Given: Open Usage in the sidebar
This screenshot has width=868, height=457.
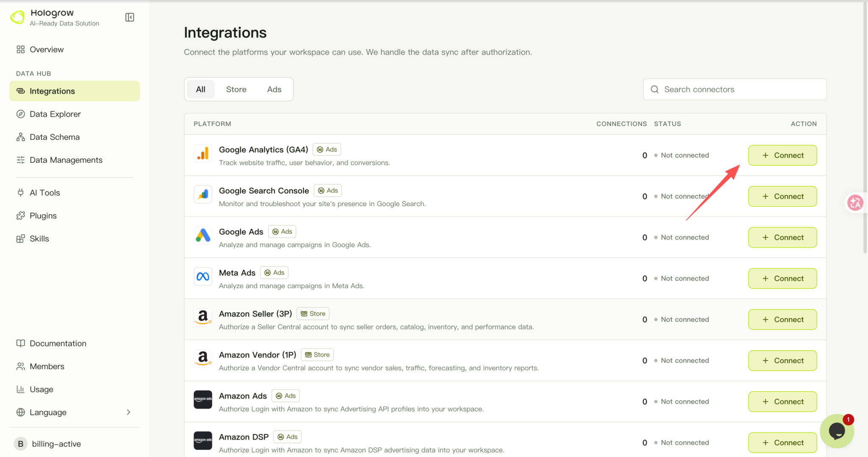Looking at the screenshot, I should coord(75,389).
